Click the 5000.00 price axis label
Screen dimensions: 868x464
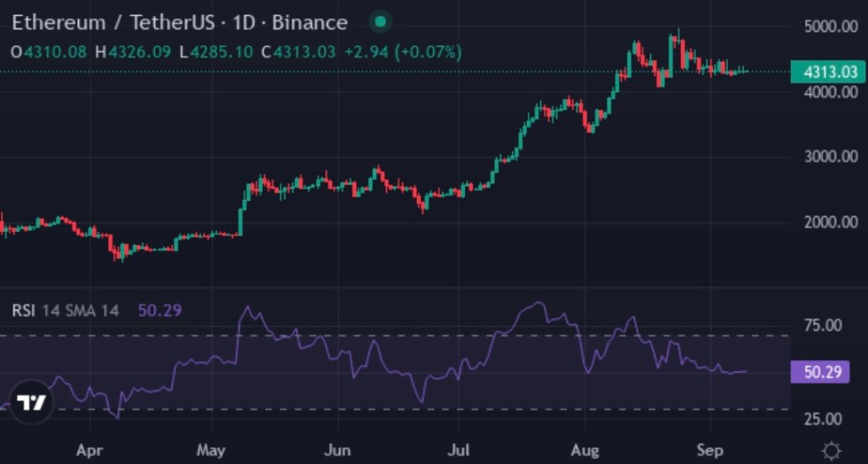click(x=831, y=27)
